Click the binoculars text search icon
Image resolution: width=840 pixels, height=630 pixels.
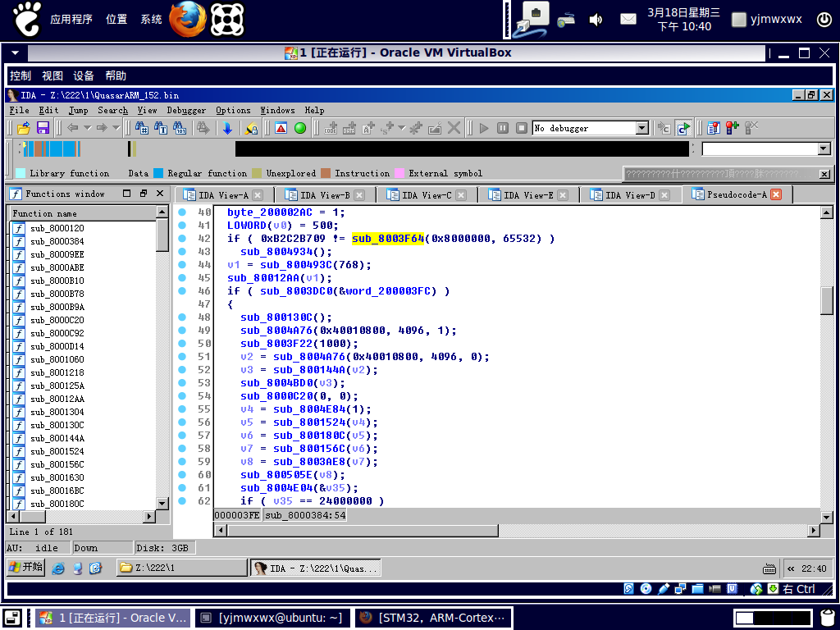click(x=160, y=128)
